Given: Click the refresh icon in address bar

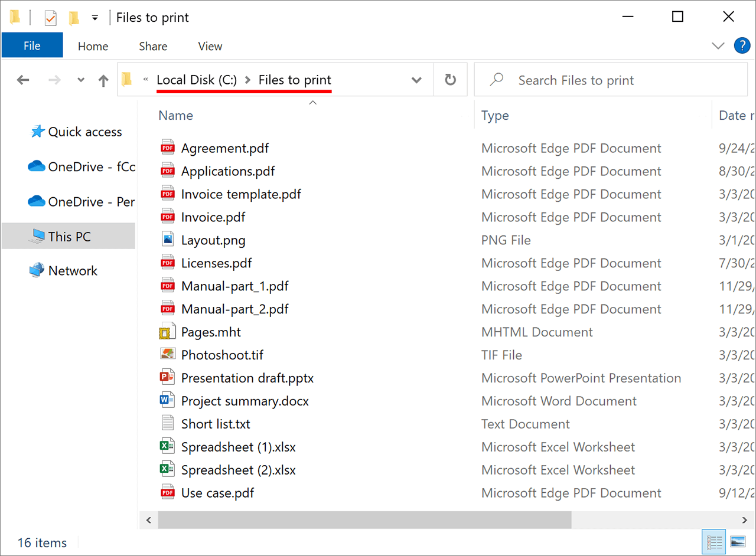Looking at the screenshot, I should [451, 80].
